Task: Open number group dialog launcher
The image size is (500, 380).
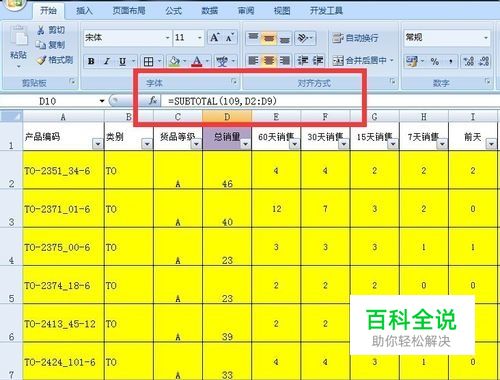Action: (x=488, y=81)
